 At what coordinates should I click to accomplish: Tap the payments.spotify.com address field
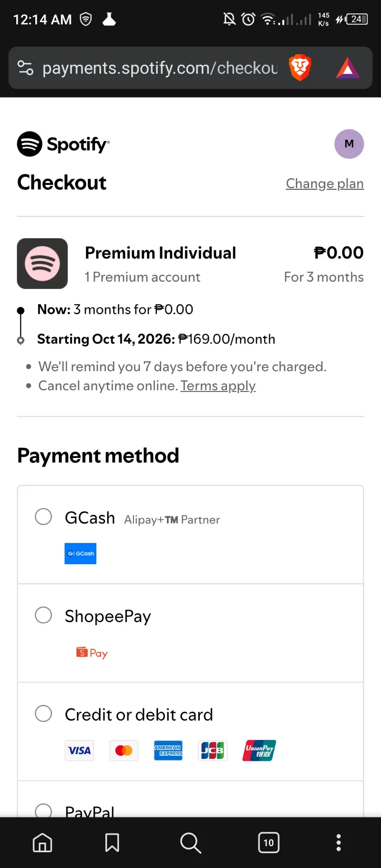click(160, 68)
